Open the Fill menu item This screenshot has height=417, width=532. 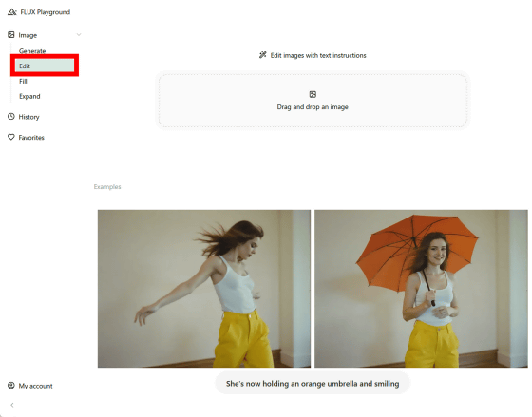tap(23, 81)
